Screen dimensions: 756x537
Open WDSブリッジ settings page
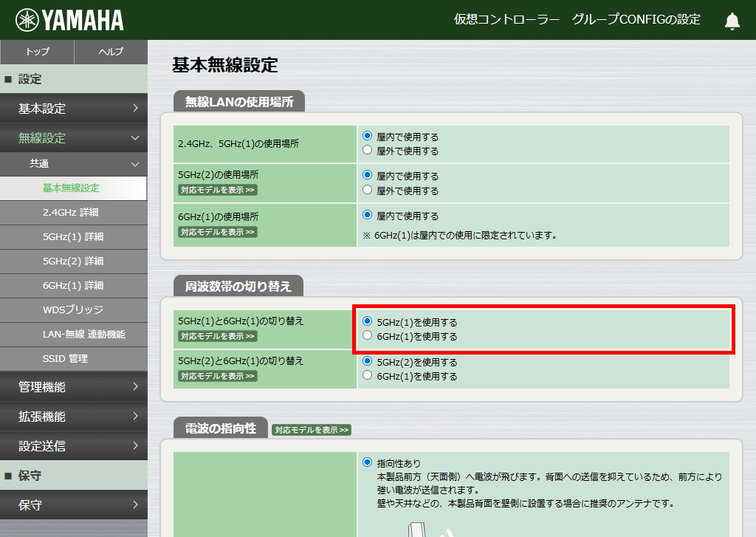tap(74, 309)
